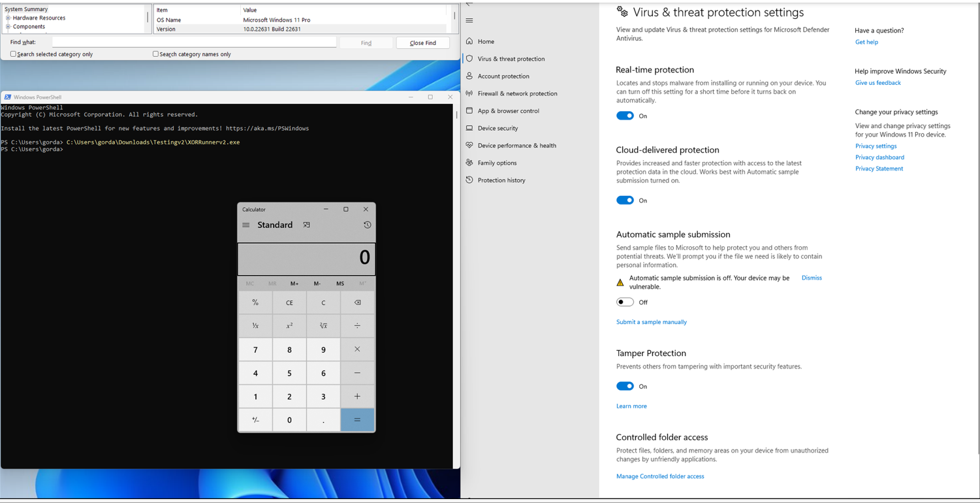The image size is (980, 503).
Task: Click the Family options icon
Action: (x=469, y=163)
